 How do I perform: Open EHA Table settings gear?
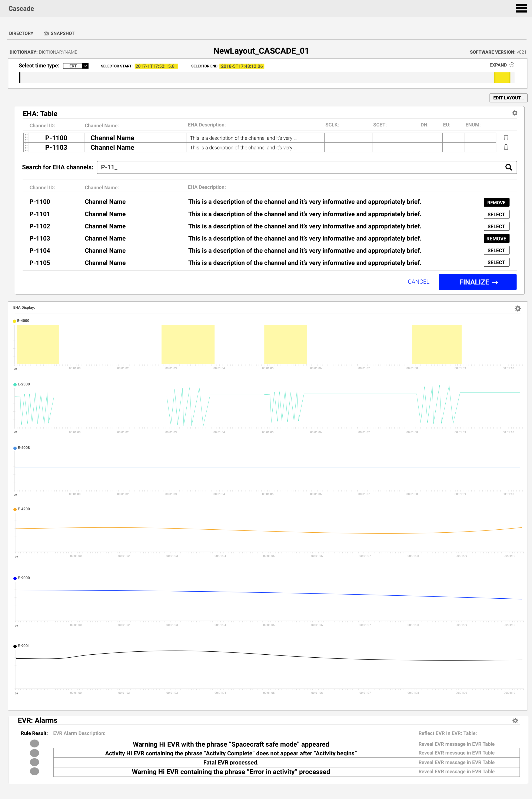click(514, 113)
